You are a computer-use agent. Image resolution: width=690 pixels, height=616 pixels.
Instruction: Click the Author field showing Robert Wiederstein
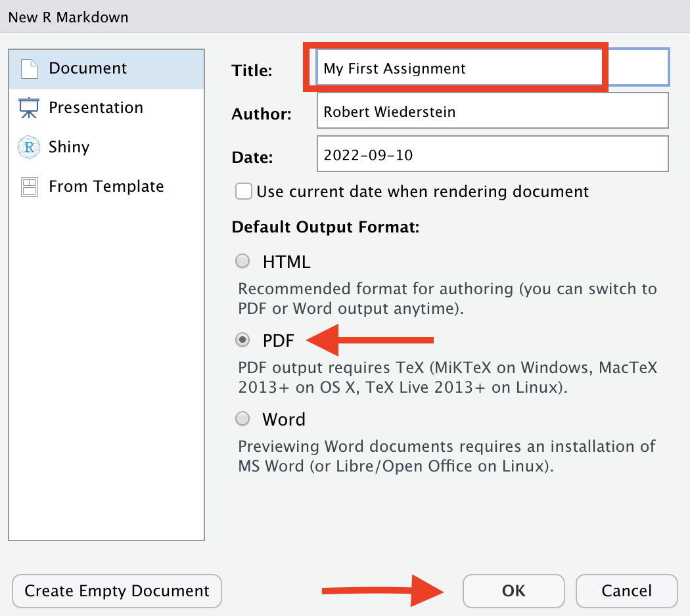click(x=493, y=111)
